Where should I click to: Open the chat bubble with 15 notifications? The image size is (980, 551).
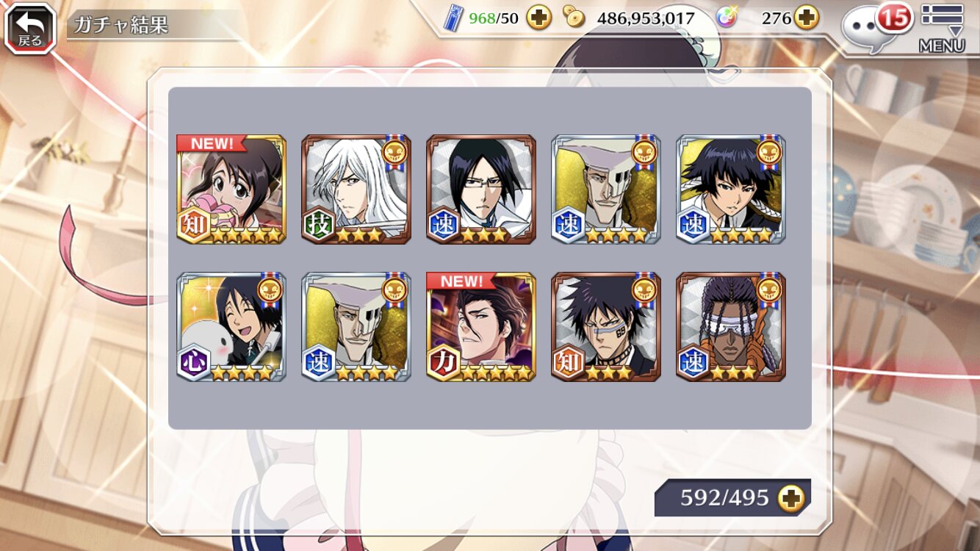click(x=876, y=27)
